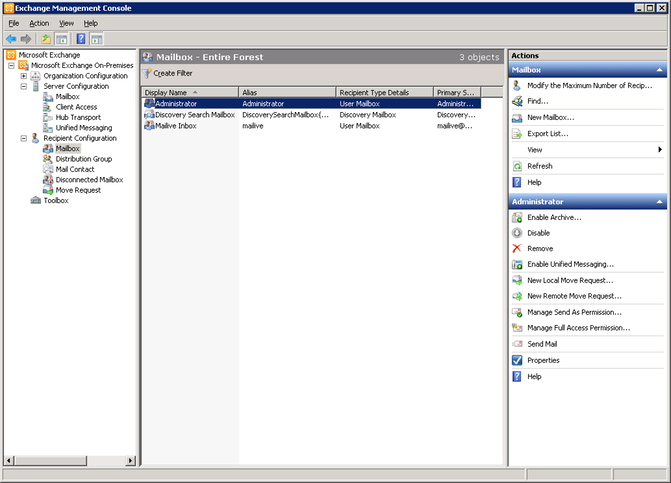This screenshot has height=483, width=671.
Task: Click the Help icon under Administrator section
Action: point(517,376)
